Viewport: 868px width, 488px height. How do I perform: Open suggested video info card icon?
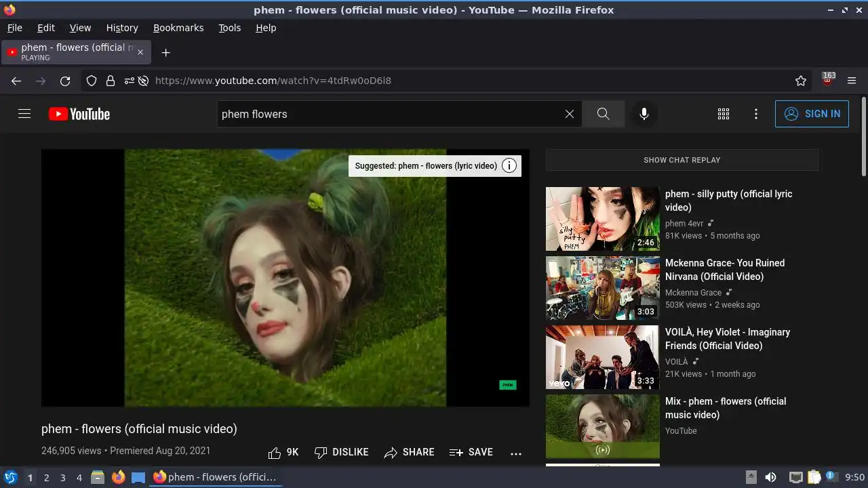pos(509,165)
